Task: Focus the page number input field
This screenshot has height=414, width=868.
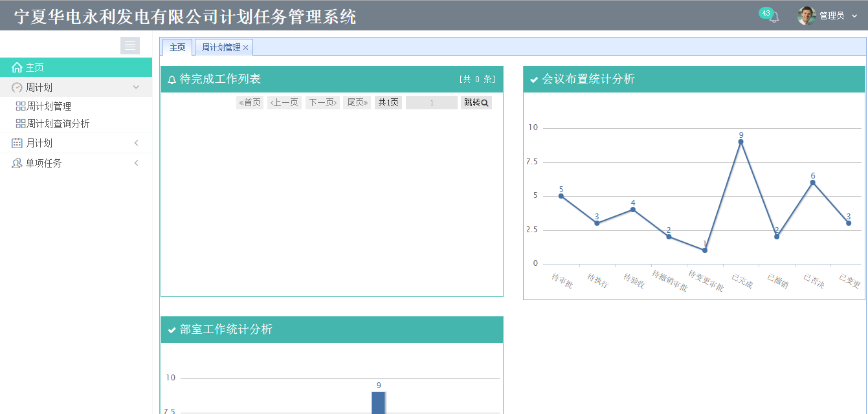Action: 432,102
